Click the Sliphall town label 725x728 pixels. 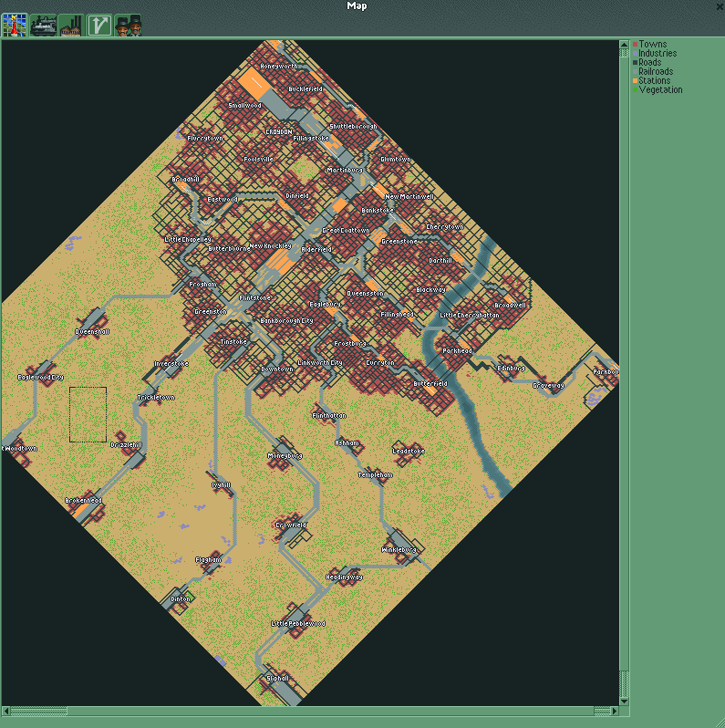(x=277, y=679)
